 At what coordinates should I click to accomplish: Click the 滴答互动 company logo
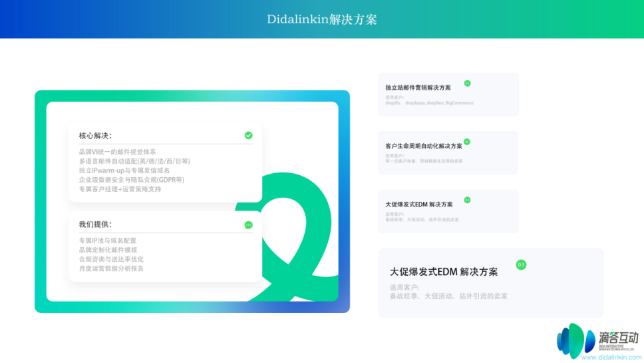tap(597, 340)
